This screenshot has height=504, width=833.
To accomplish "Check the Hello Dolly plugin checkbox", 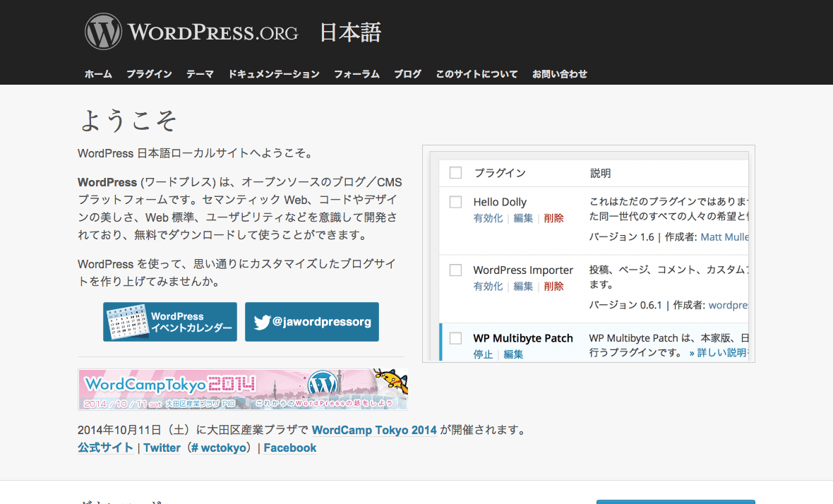I will click(x=455, y=202).
